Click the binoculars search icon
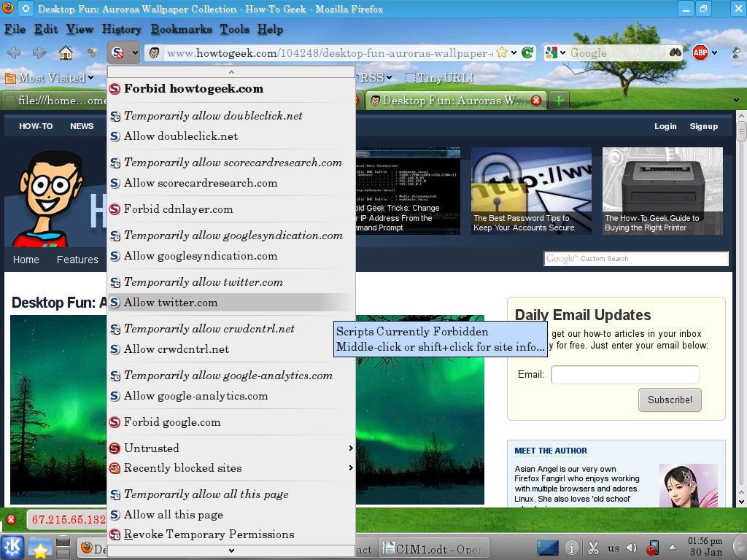The image size is (747, 560). 675,52
